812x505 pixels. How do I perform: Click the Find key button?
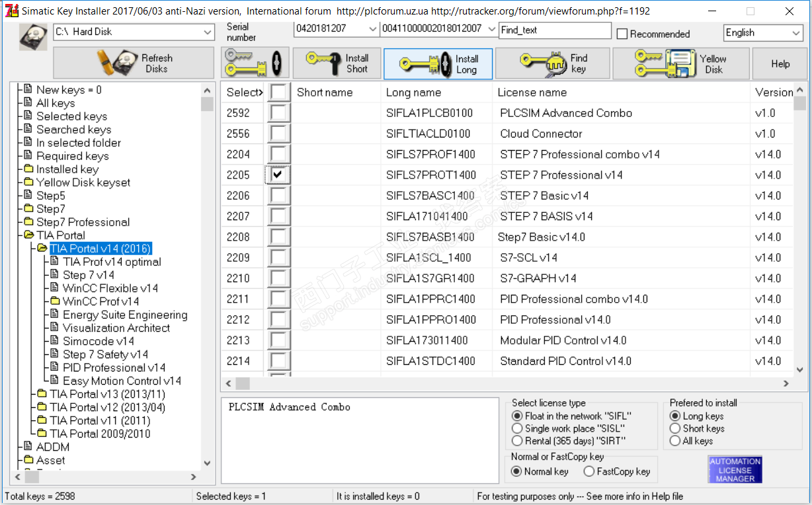point(552,63)
